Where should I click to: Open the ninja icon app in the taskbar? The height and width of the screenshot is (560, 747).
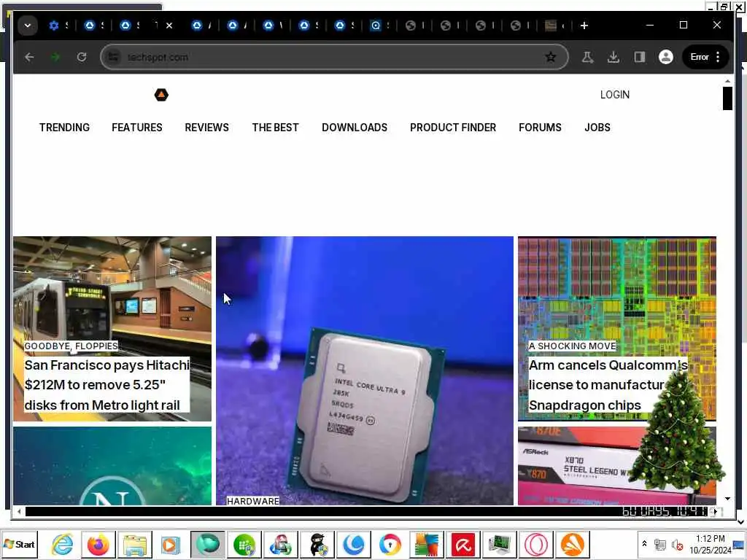[x=317, y=544]
